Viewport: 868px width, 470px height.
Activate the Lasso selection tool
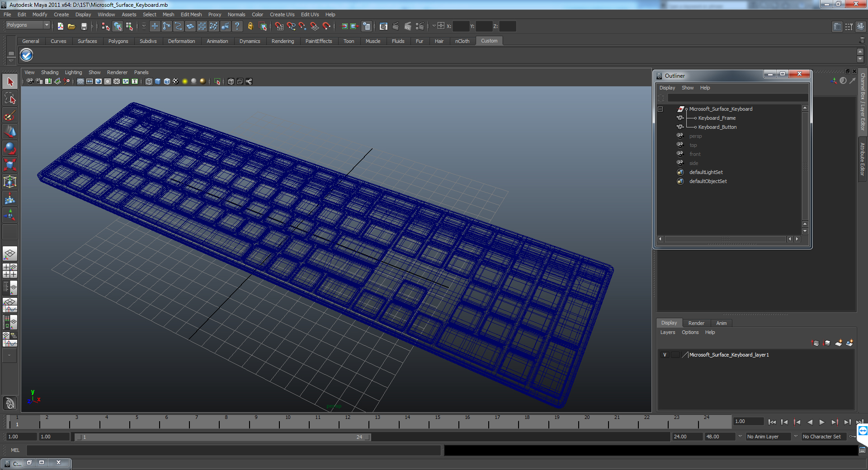(10, 99)
